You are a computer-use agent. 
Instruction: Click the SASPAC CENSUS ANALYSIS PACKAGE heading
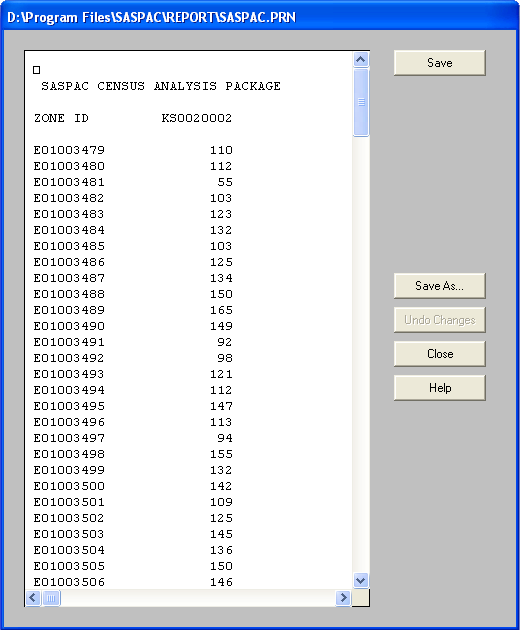pos(161,86)
